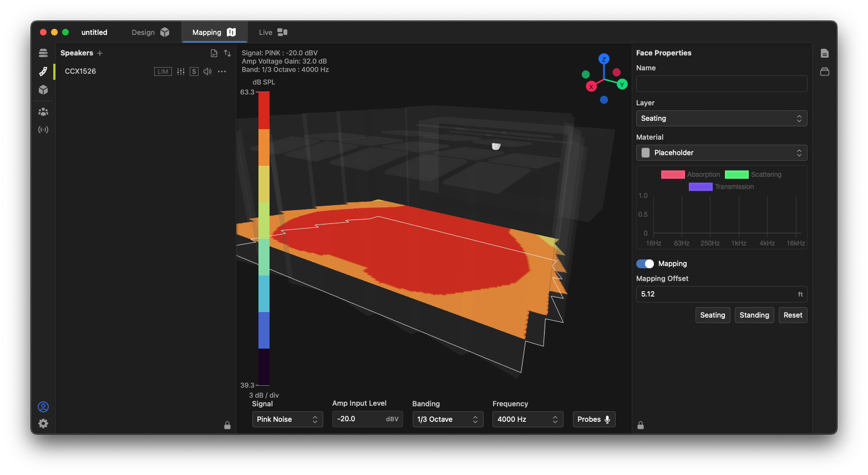Open the Frequency 4000 Hz dropdown
Viewport: 868px width, 475px height.
click(527, 420)
